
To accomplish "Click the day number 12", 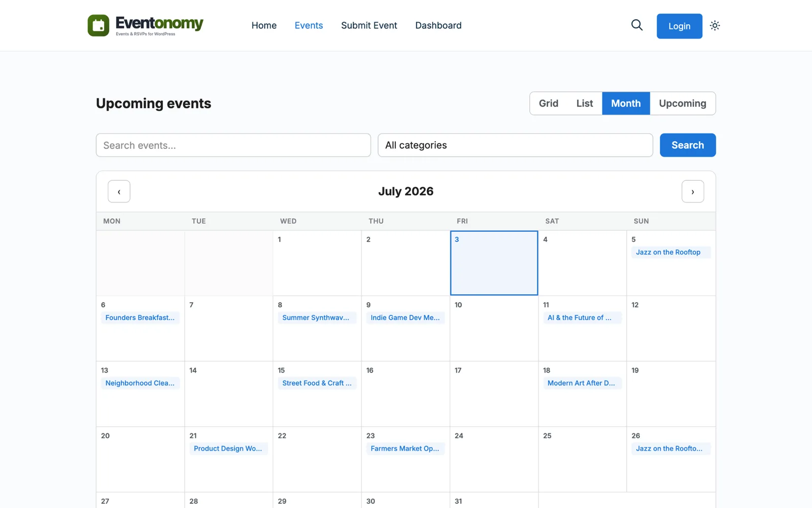I will tap(635, 305).
